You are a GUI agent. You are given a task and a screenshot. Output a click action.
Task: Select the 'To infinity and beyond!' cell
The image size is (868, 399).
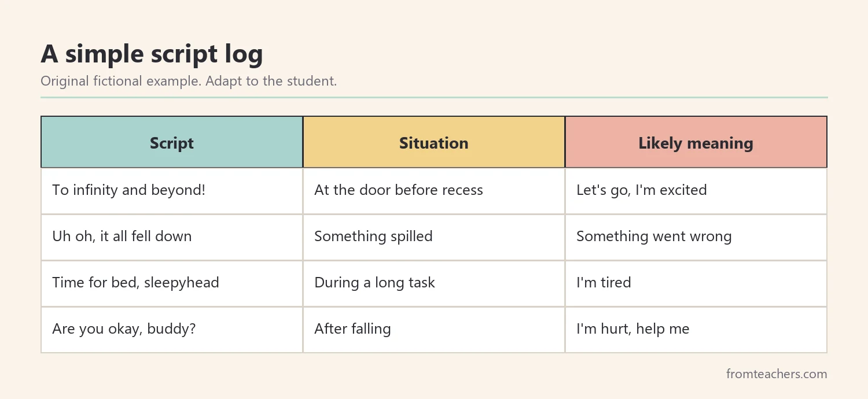172,191
